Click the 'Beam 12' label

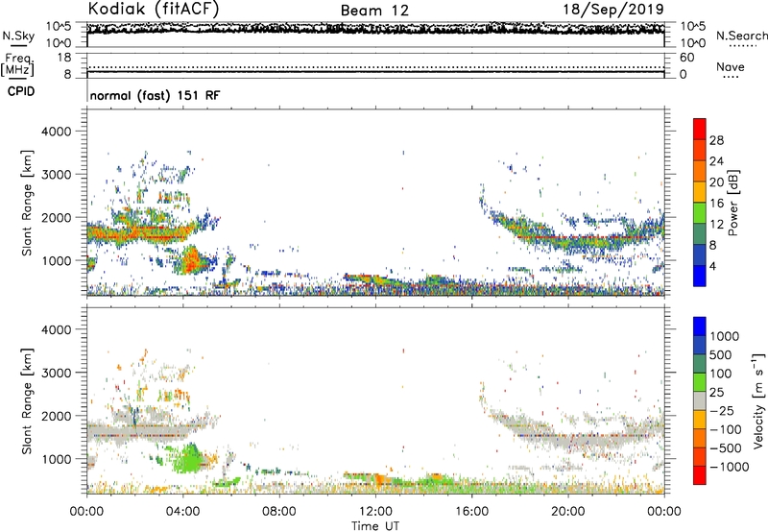coord(374,11)
